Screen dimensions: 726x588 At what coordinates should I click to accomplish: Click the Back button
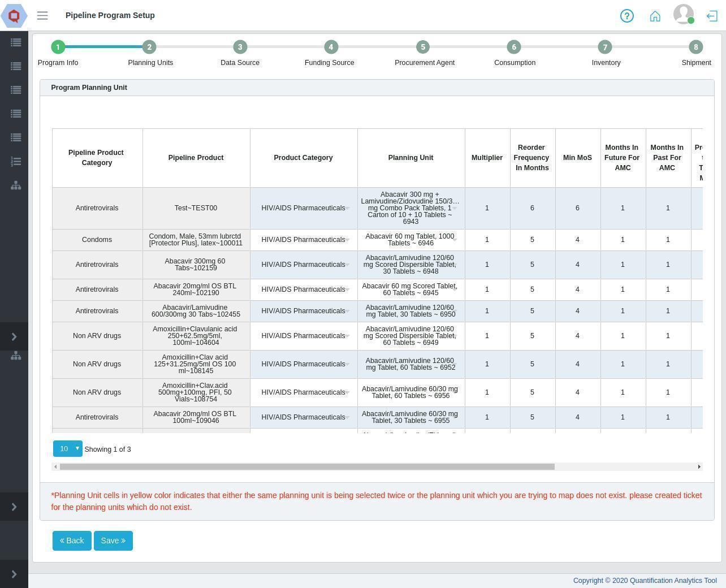click(72, 541)
